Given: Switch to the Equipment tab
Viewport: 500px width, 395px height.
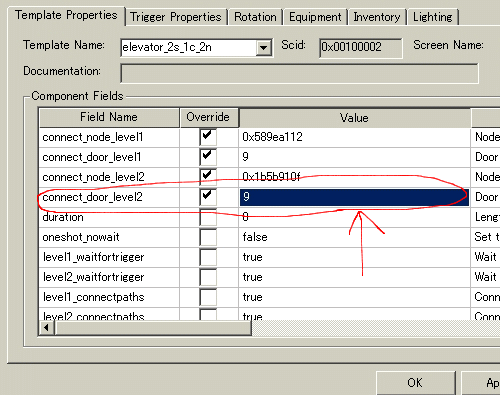Looking at the screenshot, I should click(315, 17).
